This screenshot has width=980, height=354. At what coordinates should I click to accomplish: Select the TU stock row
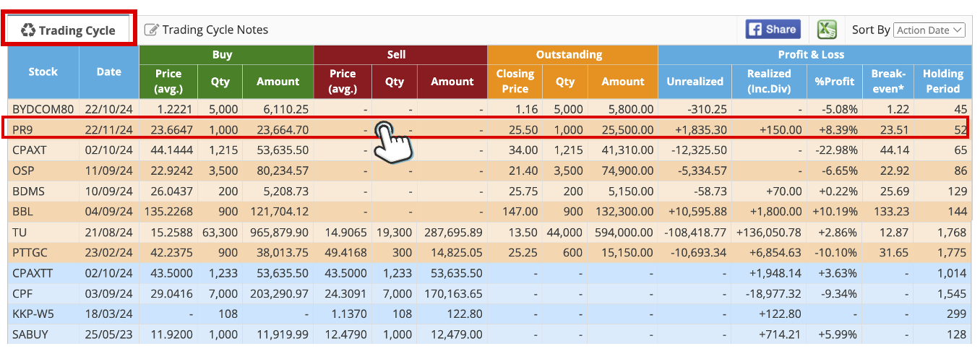coord(490,233)
